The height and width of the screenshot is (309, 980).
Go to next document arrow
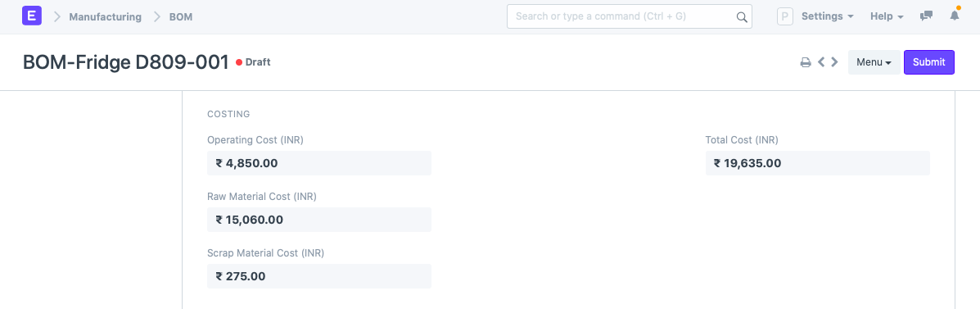coord(834,62)
